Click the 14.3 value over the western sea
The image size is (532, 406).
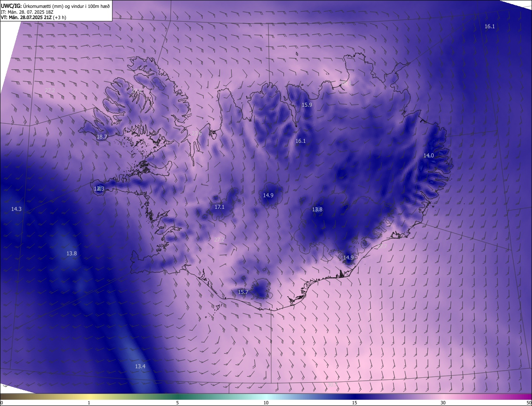16,209
